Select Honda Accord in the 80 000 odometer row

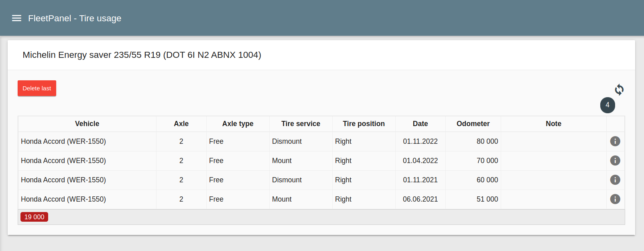coord(63,141)
